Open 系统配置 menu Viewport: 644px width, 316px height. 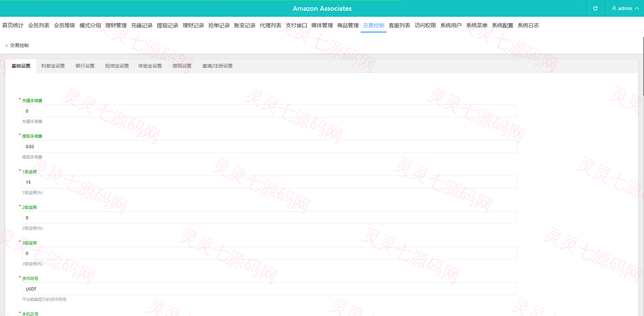click(x=502, y=26)
